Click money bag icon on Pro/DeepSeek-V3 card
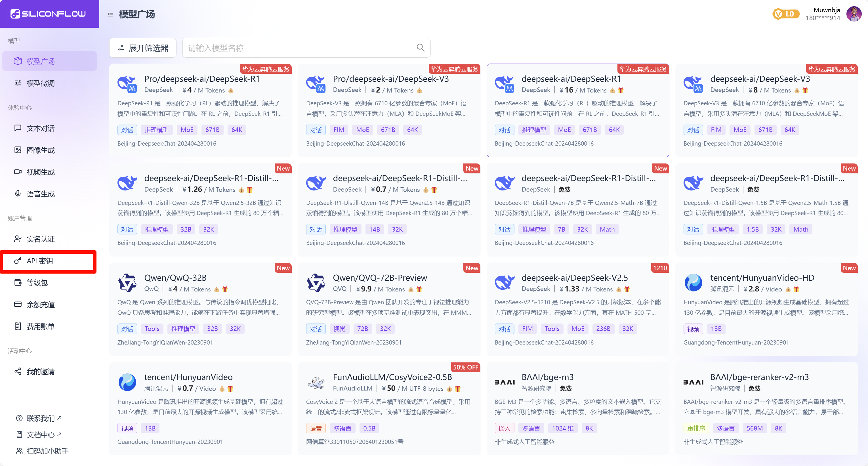The height and width of the screenshot is (466, 868). [419, 90]
